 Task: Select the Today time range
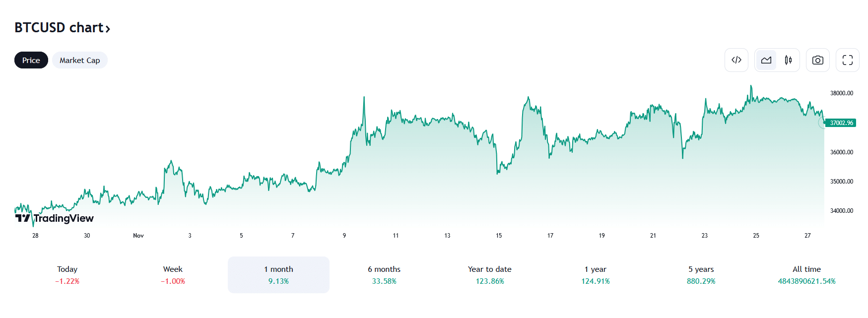[x=67, y=275]
